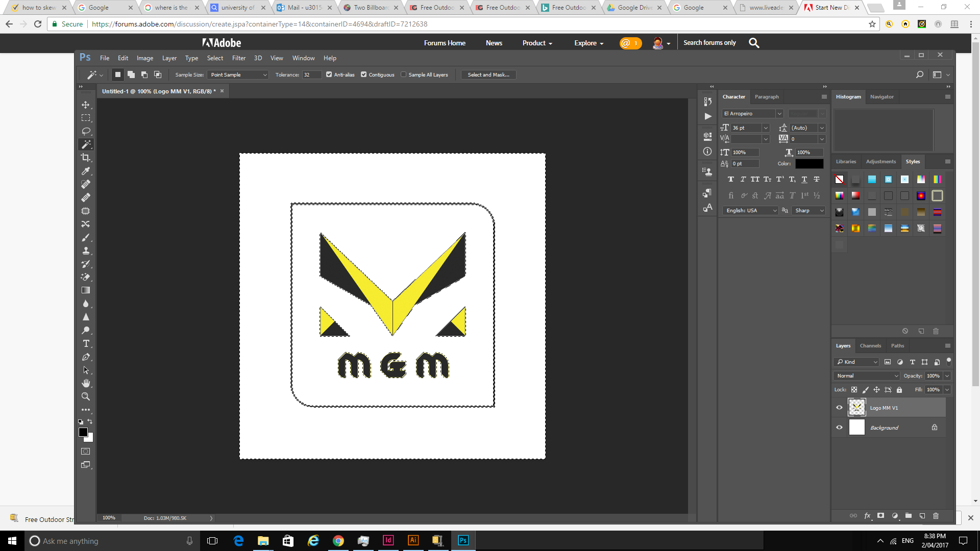Select the Gradient tool

coord(86,290)
